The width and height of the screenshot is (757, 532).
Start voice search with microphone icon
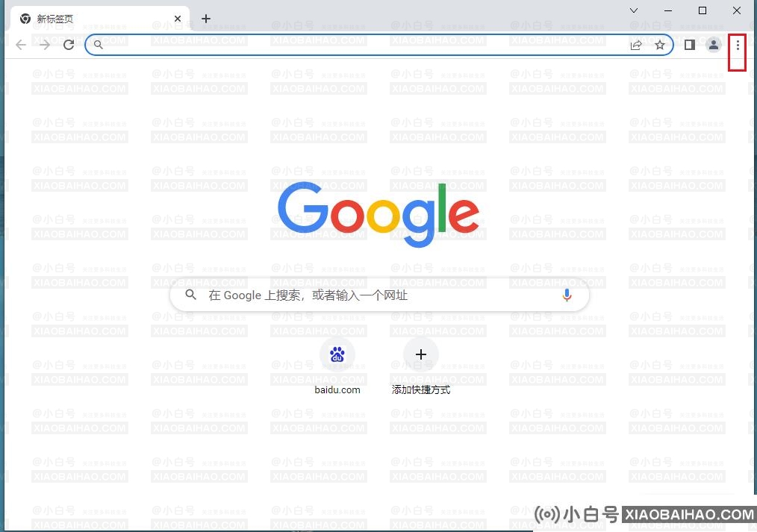tap(567, 295)
